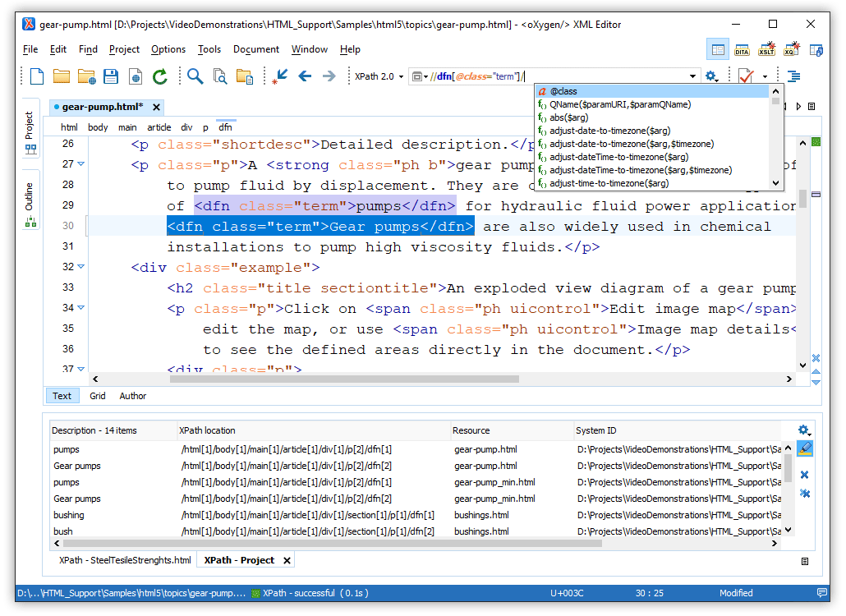
Task: Select @class in the XPath completion list
Action: 653,91
